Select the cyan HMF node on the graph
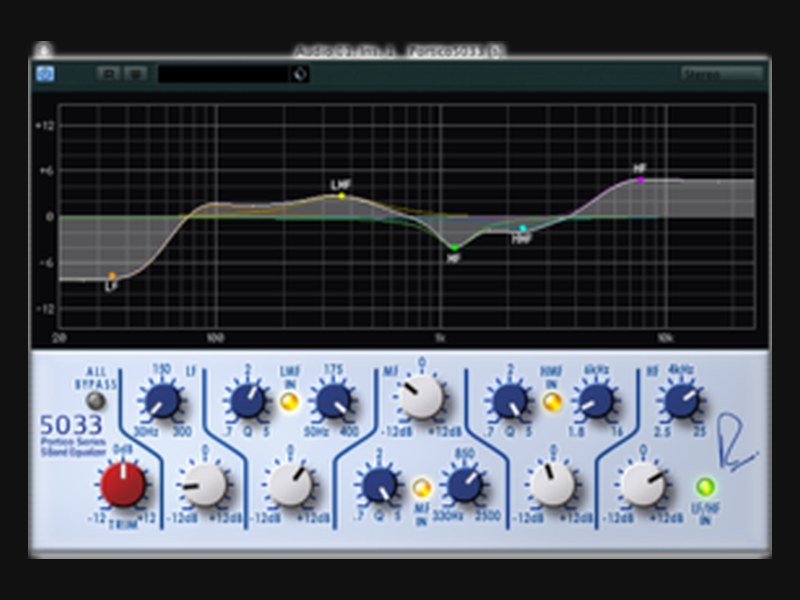 pyautogui.click(x=522, y=229)
